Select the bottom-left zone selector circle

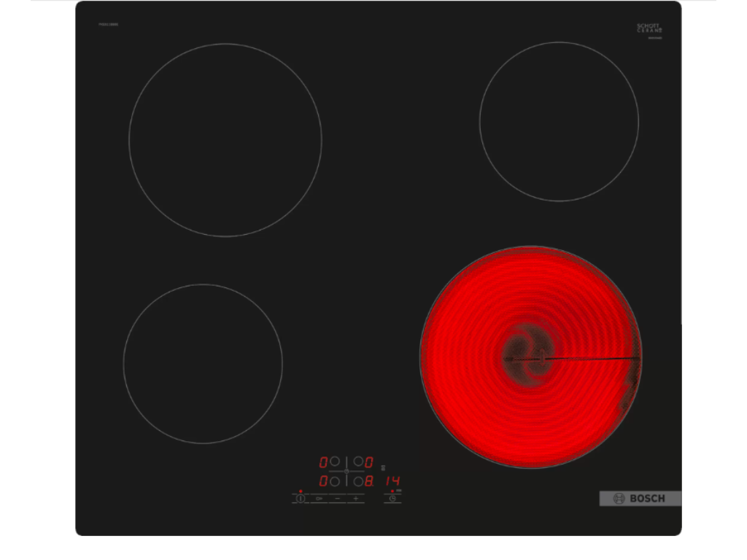(x=335, y=481)
